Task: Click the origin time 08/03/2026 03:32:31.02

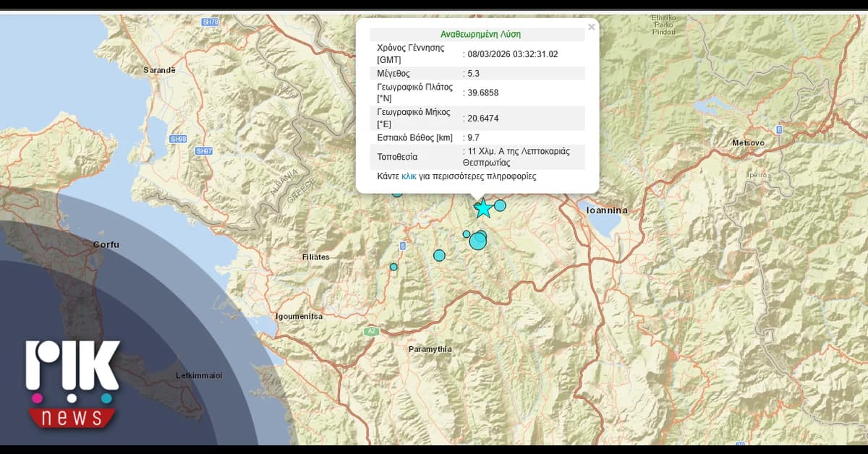Action: point(513,53)
